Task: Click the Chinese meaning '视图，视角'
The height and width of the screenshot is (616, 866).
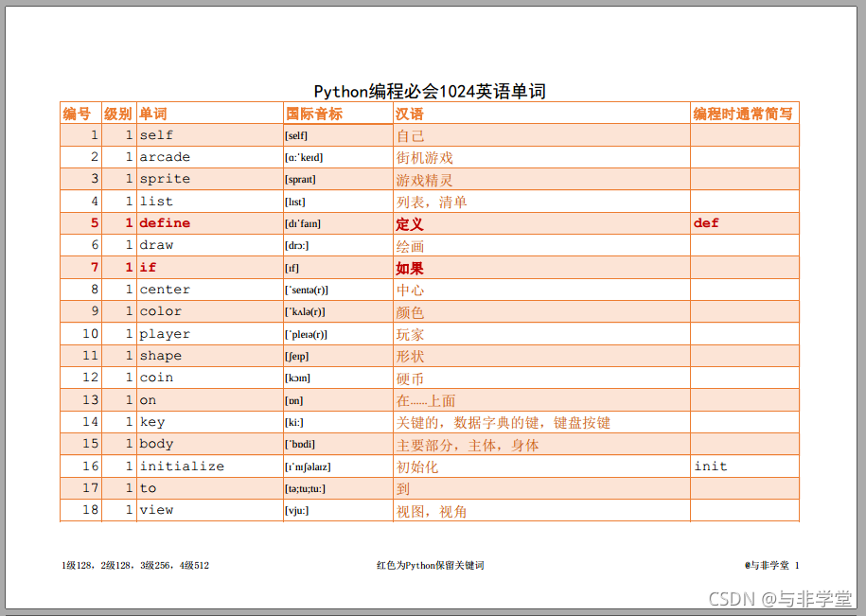Action: click(x=432, y=511)
